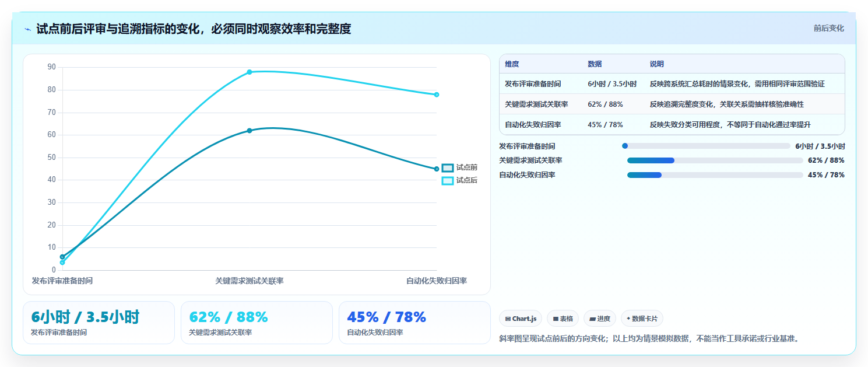
Task: Open the 45% / 78% data card
Action: point(414,323)
